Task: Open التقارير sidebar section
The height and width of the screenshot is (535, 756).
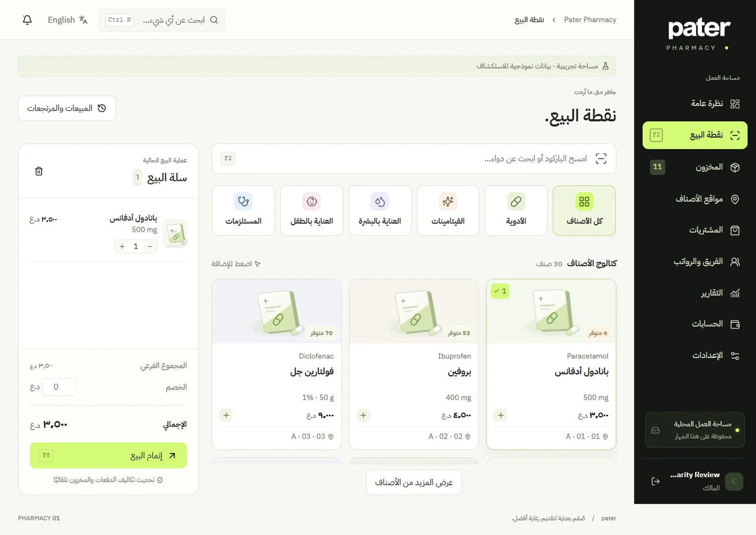Action: click(695, 293)
